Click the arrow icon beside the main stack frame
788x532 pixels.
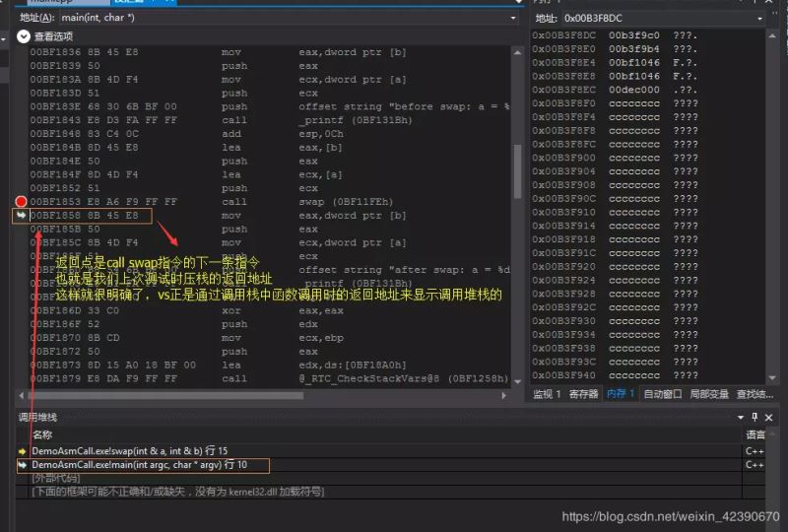pyautogui.click(x=23, y=464)
